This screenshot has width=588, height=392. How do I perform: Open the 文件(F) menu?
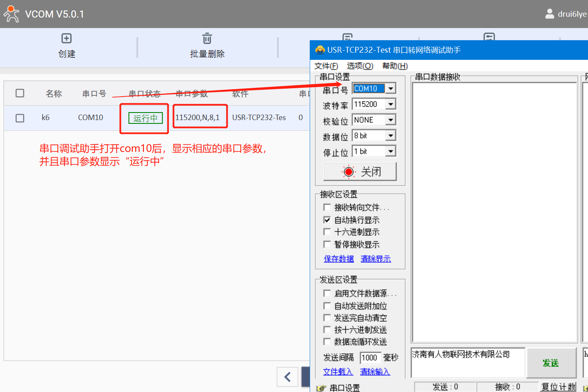click(x=326, y=66)
